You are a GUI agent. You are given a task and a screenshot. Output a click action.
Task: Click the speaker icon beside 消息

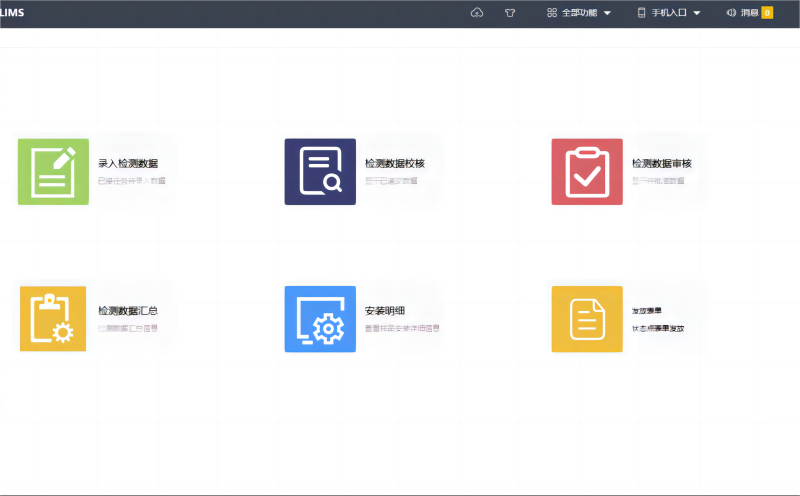(x=731, y=13)
